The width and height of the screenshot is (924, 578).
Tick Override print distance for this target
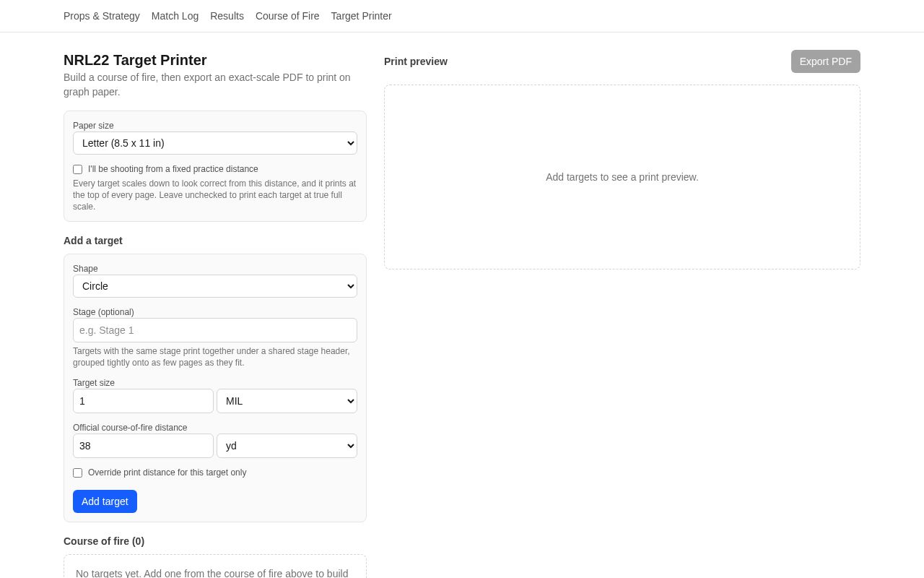(78, 473)
